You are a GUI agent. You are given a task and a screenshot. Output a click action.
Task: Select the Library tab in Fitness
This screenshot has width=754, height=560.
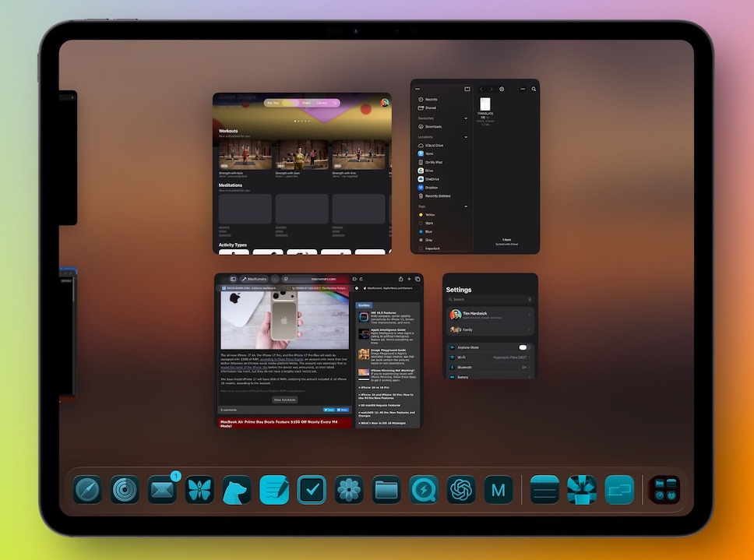pos(321,103)
